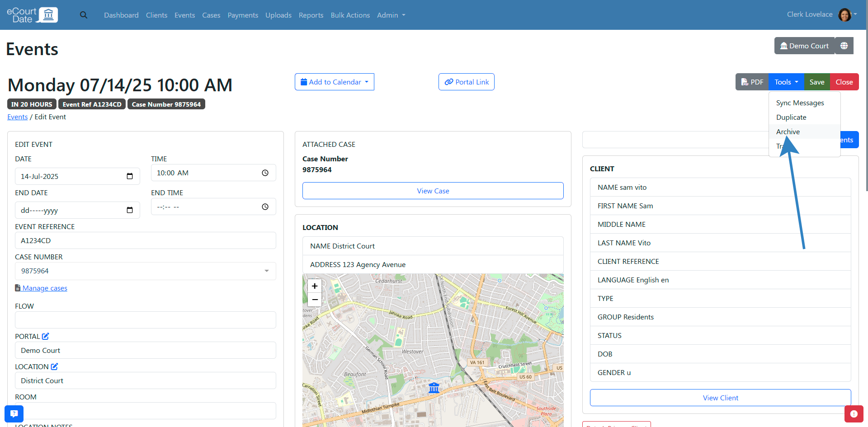
Task: Click the LOCATION District Court field
Action: 146,380
